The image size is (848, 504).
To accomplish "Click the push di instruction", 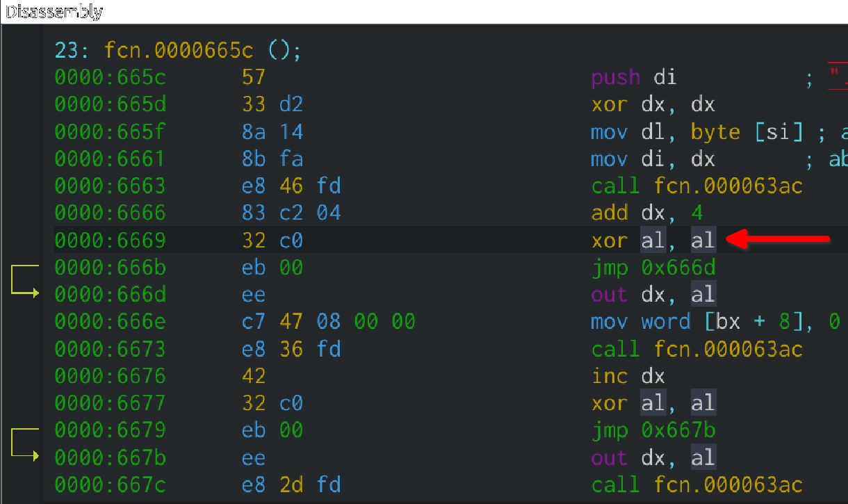I will pos(633,77).
